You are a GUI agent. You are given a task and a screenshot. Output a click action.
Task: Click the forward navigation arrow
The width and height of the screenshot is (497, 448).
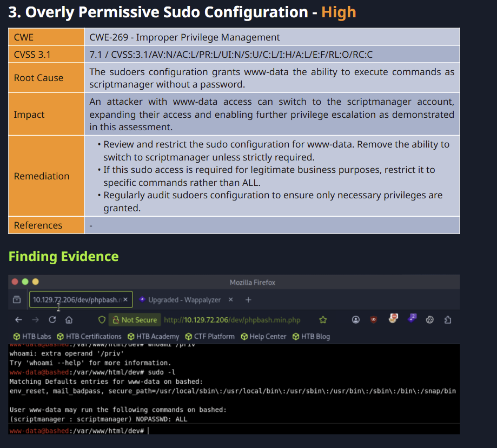pyautogui.click(x=36, y=320)
